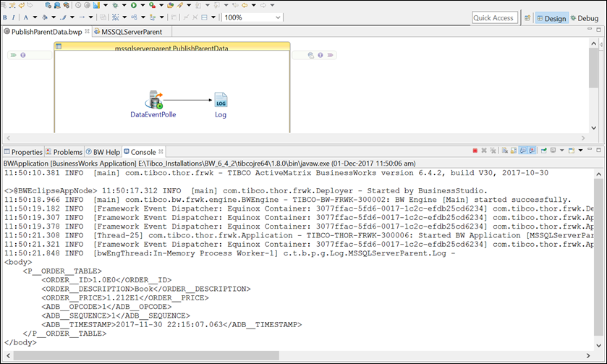Click the red Terminate button in Console

475,151
